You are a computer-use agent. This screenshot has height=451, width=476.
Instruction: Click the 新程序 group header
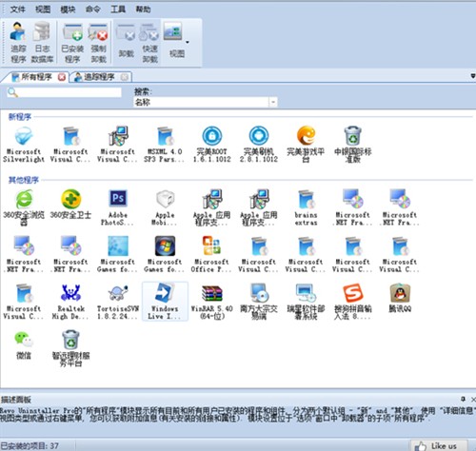(20, 117)
